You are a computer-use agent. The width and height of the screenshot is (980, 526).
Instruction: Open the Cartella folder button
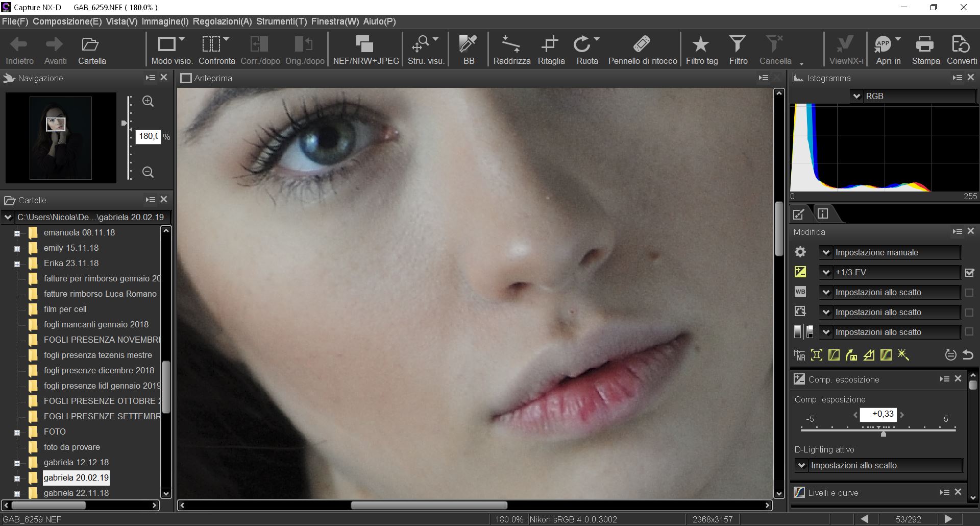[x=92, y=50]
